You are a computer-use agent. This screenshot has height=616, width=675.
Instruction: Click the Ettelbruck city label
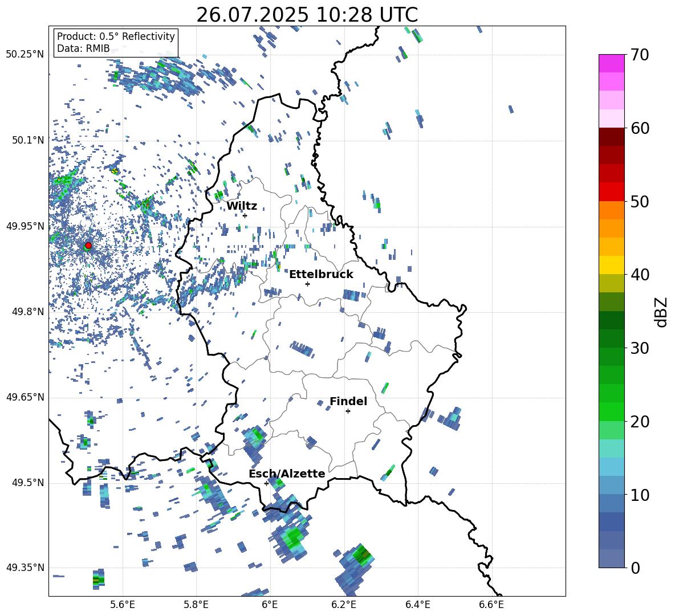pyautogui.click(x=321, y=275)
